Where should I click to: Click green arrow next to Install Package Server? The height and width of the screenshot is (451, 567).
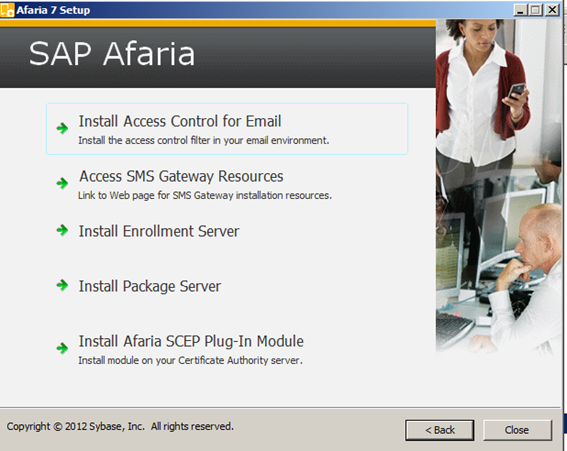(x=62, y=285)
